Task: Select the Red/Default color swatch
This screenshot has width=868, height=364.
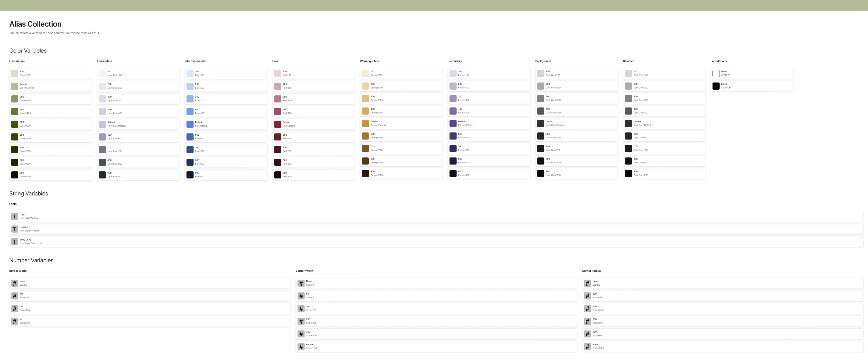Action: 278,124
